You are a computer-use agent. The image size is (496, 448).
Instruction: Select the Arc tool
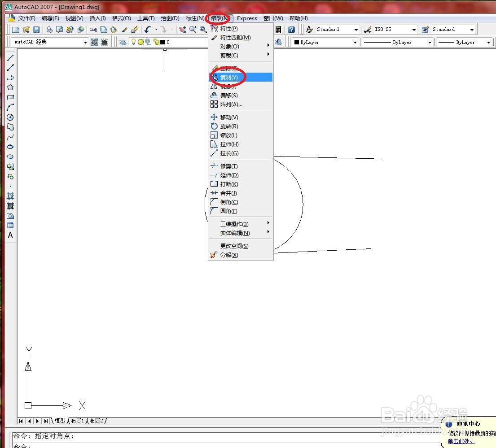coord(10,107)
